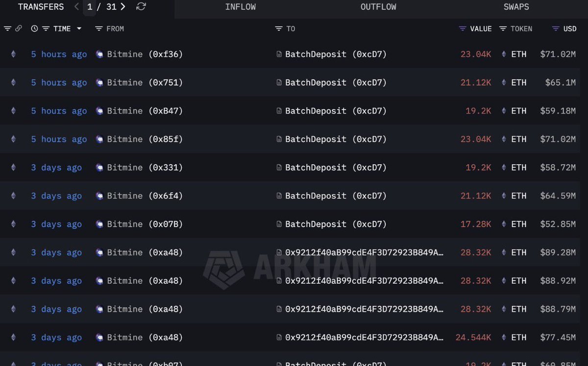Sort by the VALUE column header
Image resolution: width=588 pixels, height=366 pixels.
(481, 29)
